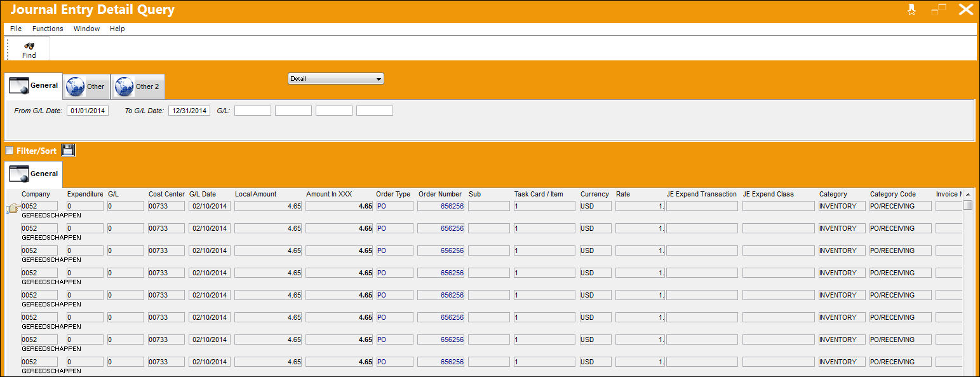Open the Functions menu
Image resolution: width=980 pixels, height=377 pixels.
click(x=48, y=29)
